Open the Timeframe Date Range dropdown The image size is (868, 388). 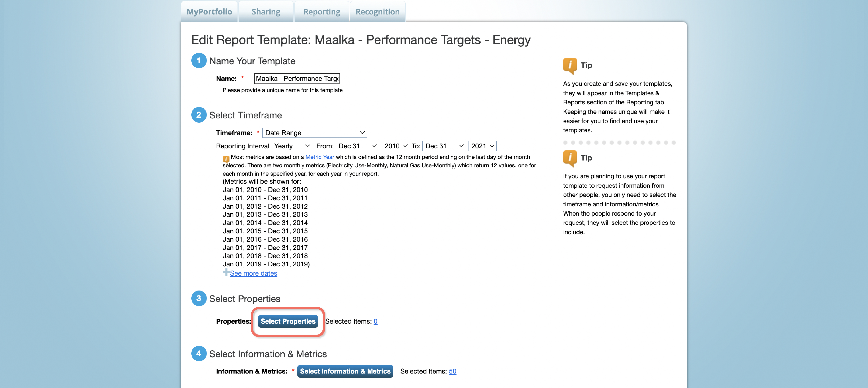(314, 133)
